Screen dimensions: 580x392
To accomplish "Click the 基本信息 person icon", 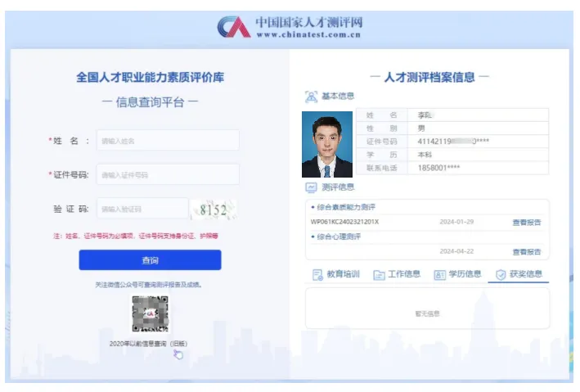I will pos(311,97).
